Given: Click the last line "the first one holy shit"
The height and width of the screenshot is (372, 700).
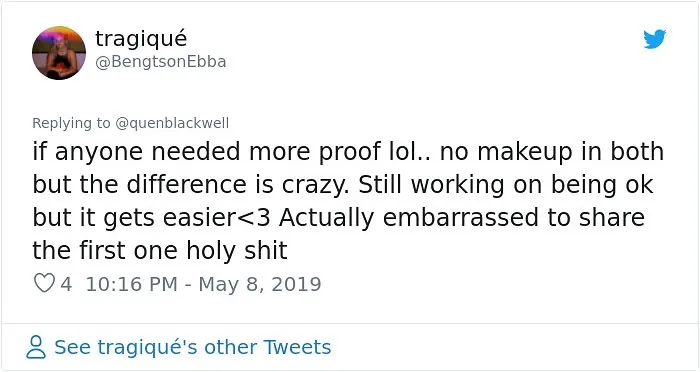Looking at the screenshot, I should pyautogui.click(x=160, y=250).
